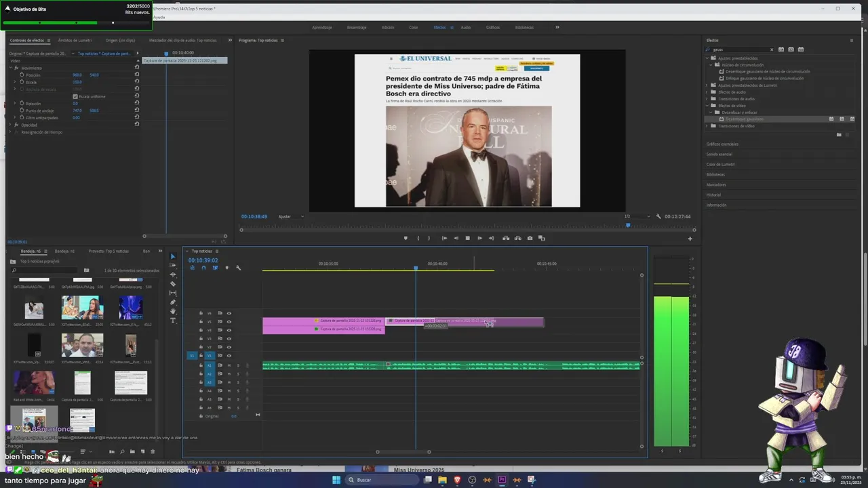Open the Ayuda menu
Screen dimensions: 868x488
tap(159, 17)
